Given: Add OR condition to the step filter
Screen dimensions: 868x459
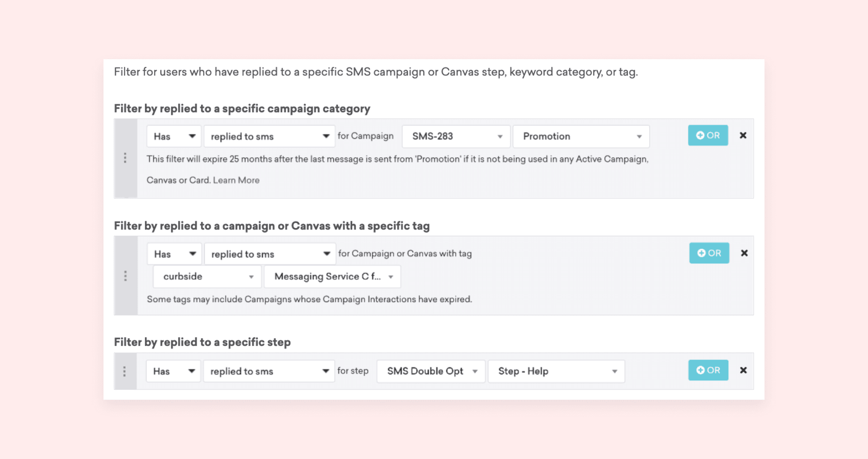Looking at the screenshot, I should click(x=708, y=370).
